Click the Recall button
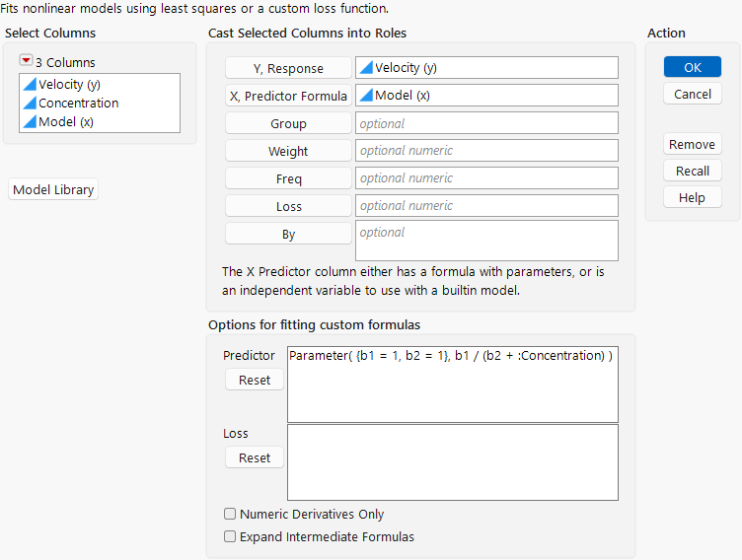 (692, 171)
